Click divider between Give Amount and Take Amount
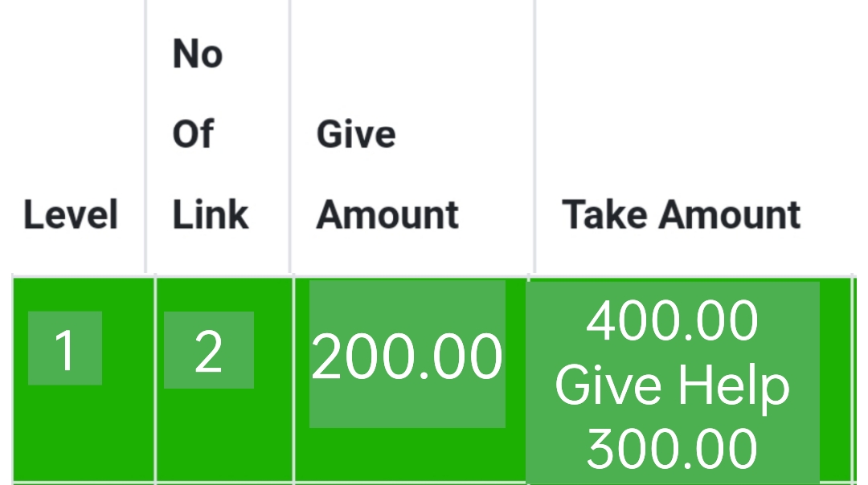The height and width of the screenshot is (485, 868). click(534, 136)
